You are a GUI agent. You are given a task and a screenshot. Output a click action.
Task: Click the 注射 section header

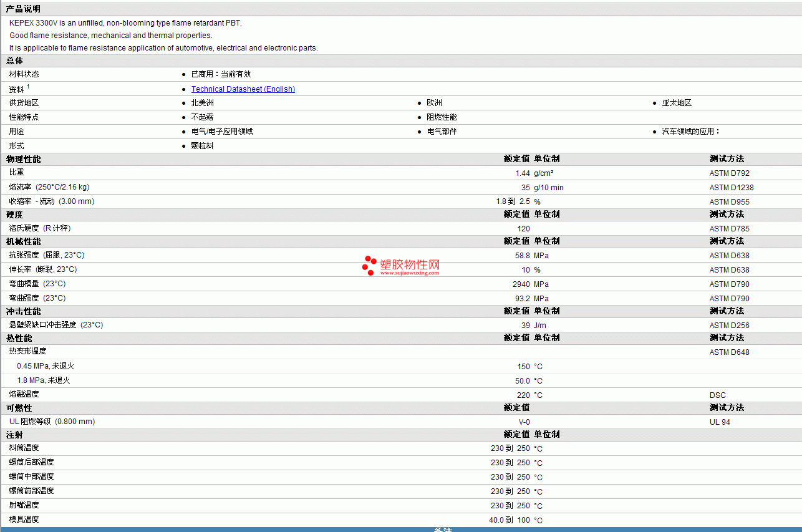tap(15, 435)
